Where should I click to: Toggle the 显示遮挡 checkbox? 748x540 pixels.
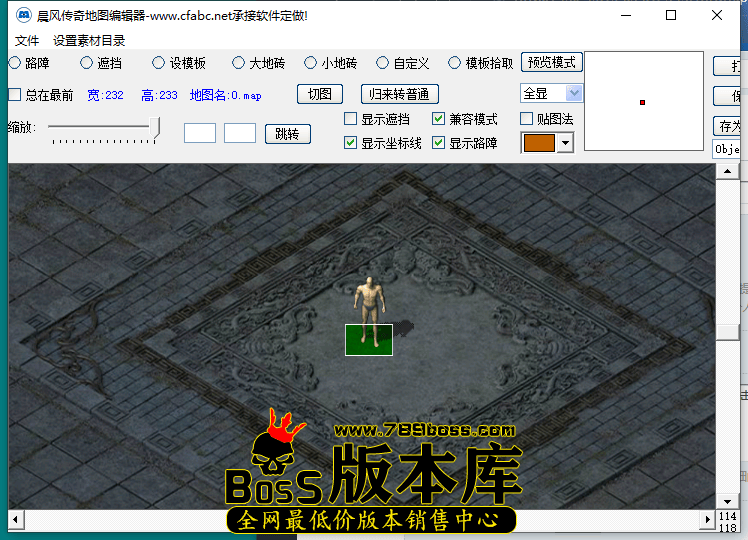click(351, 119)
